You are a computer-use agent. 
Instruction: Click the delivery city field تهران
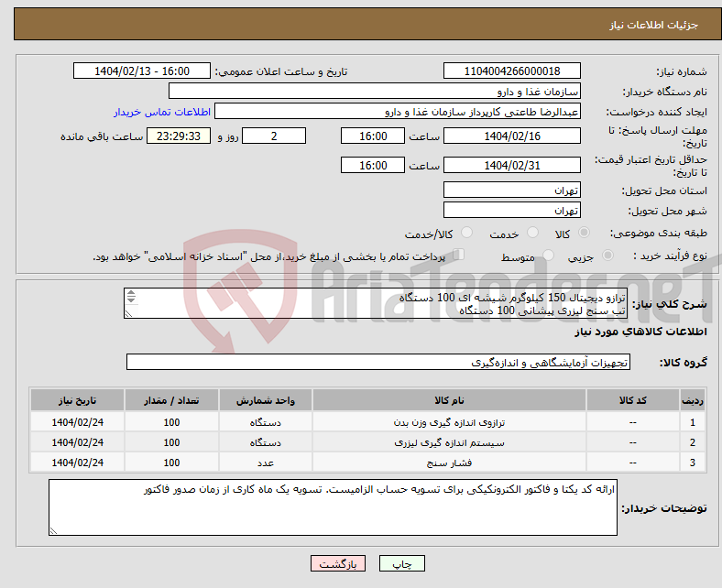pyautogui.click(x=511, y=210)
